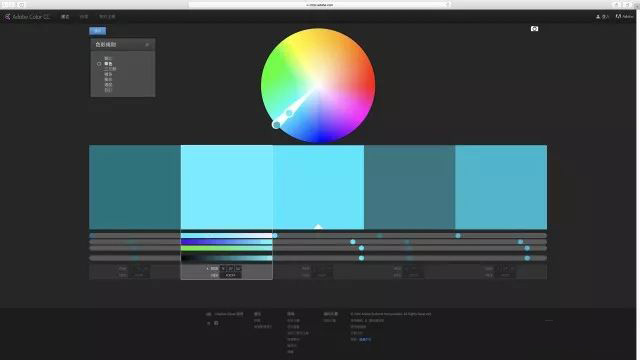Click the black-to-cyan brightness slider bar

tap(227, 258)
